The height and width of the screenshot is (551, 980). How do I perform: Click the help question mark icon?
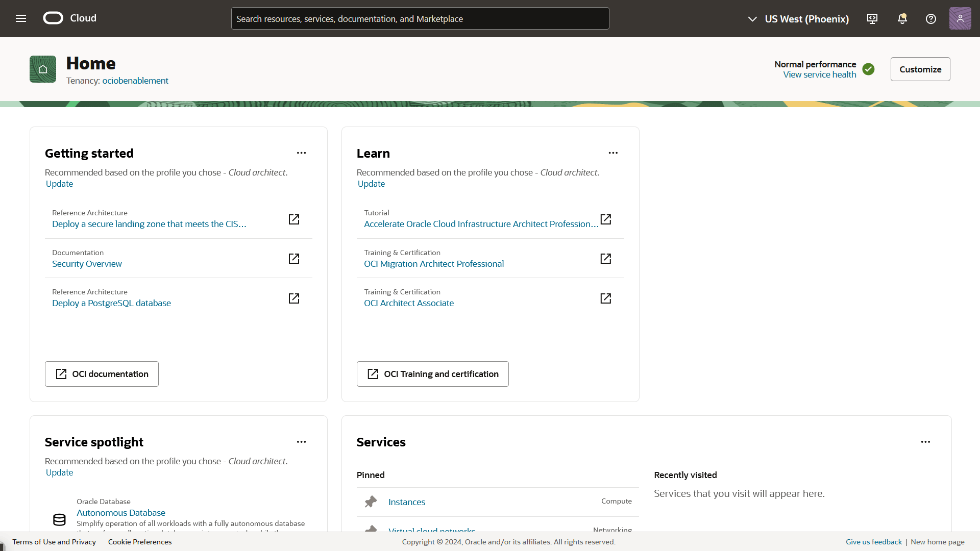[x=930, y=19]
